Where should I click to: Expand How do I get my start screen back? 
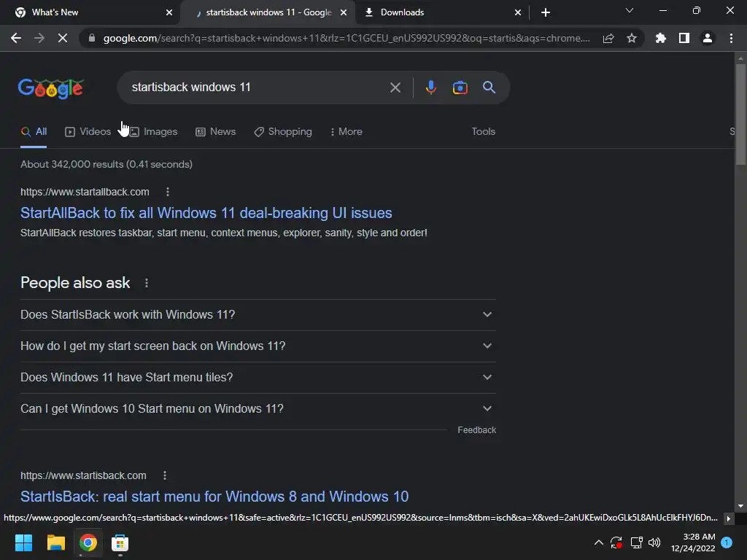pos(258,346)
